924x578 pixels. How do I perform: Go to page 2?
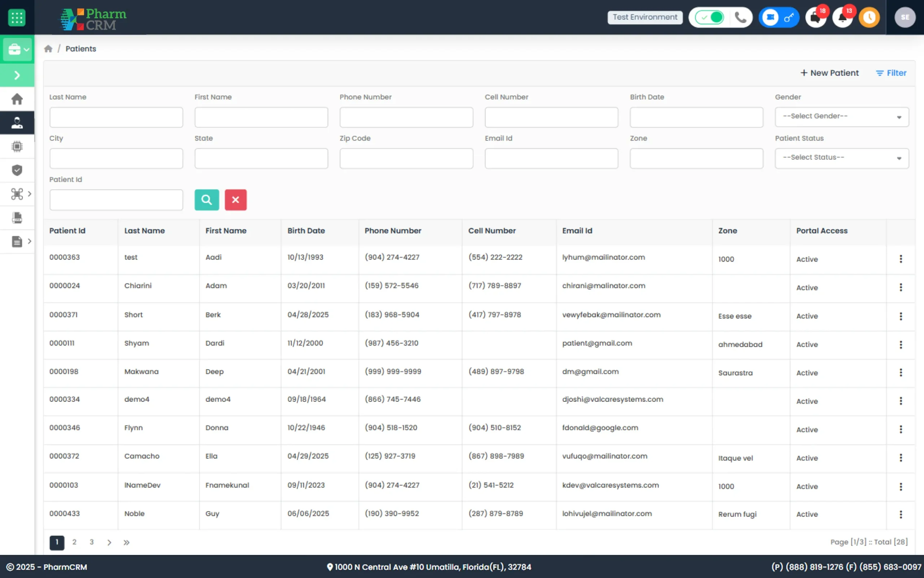click(74, 542)
